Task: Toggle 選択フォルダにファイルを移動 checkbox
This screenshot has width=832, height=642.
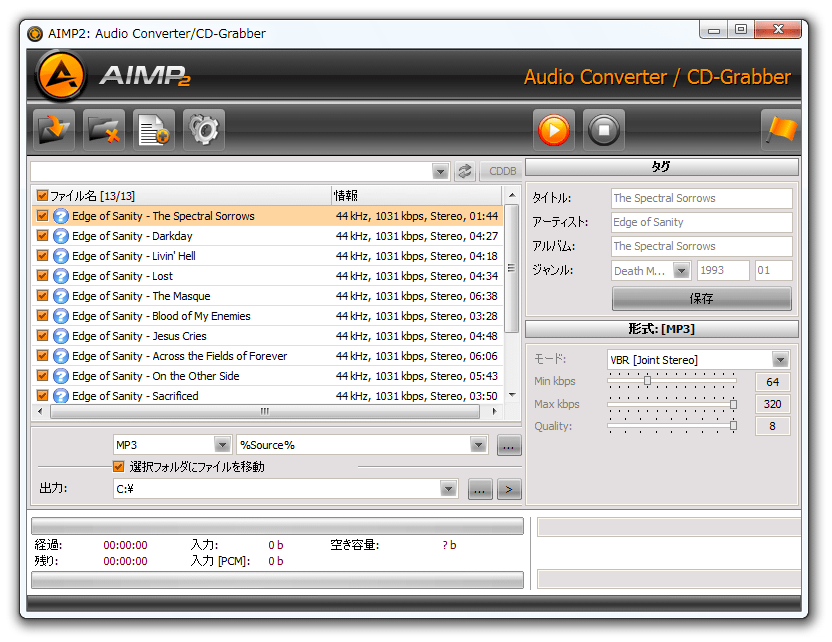Action: 118,466
